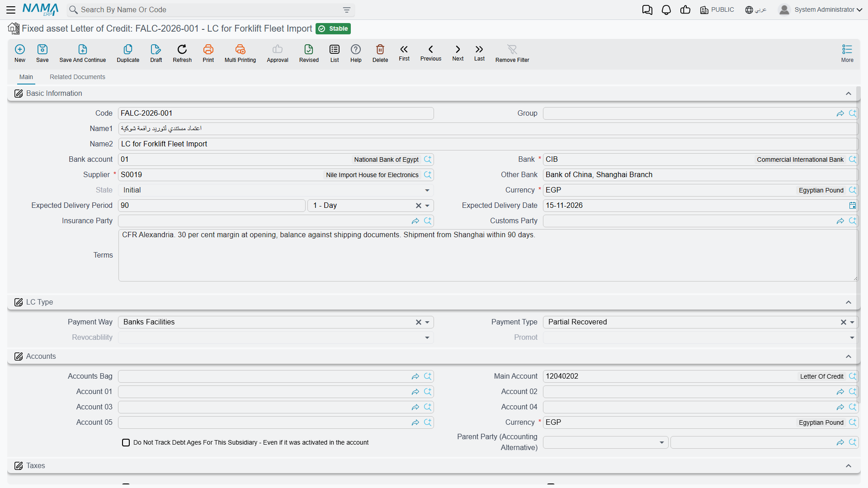Open the delivery period unit dropdown

coord(427,206)
